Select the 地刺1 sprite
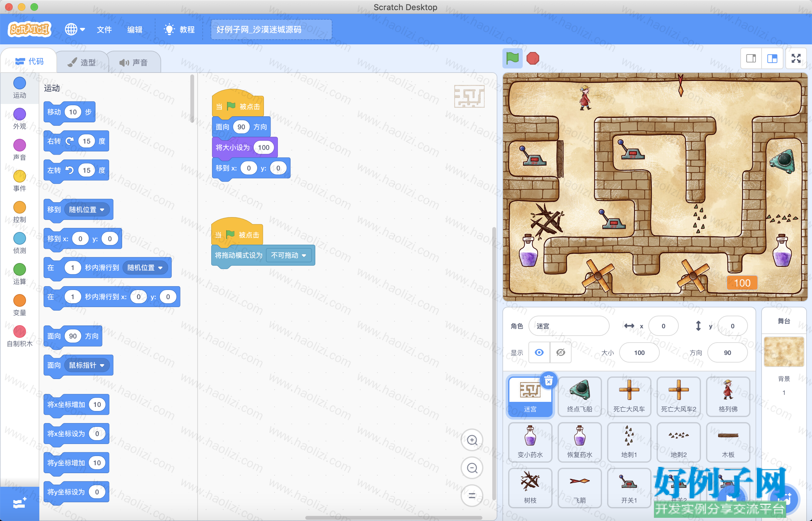812x521 pixels. tap(629, 442)
